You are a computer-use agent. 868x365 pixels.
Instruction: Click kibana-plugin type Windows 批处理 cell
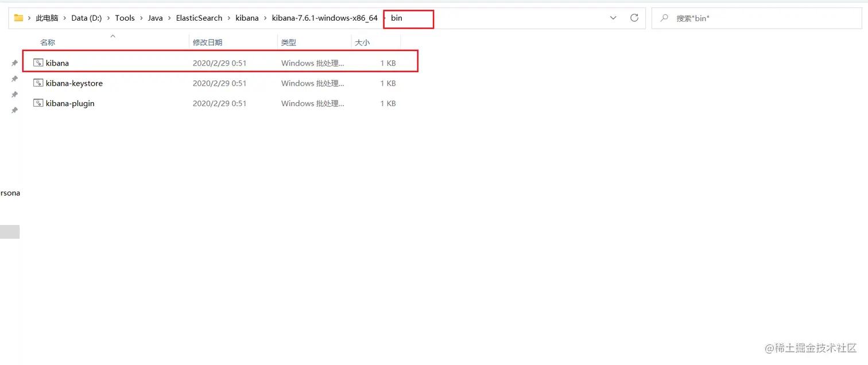[x=313, y=103]
